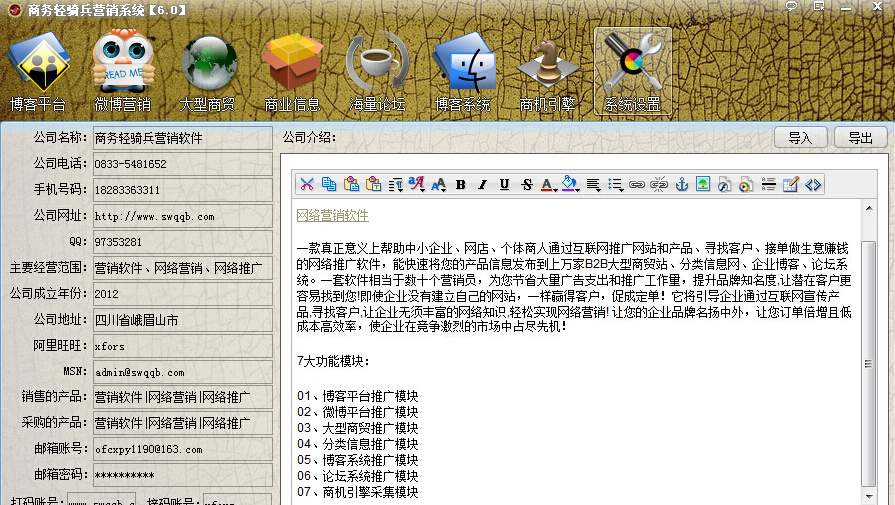895x505 pixels.
Task: Open the 博客系统 module icon
Action: pyautogui.click(x=463, y=71)
